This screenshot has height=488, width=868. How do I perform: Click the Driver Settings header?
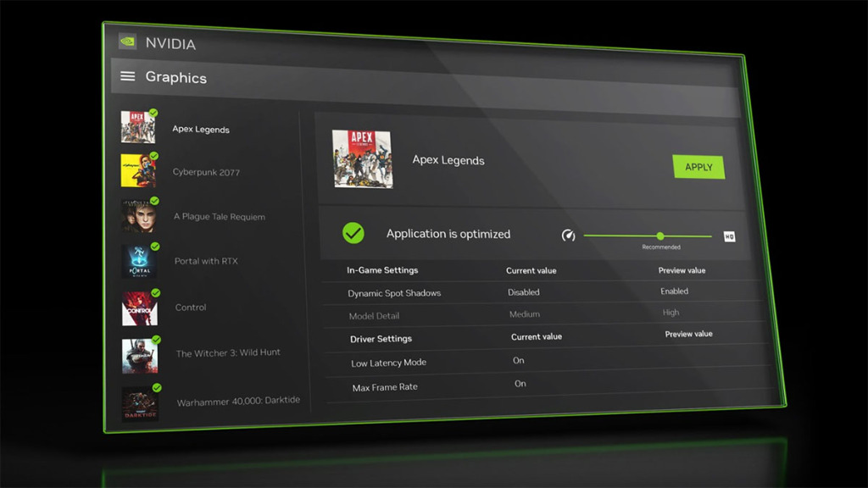[381, 339]
